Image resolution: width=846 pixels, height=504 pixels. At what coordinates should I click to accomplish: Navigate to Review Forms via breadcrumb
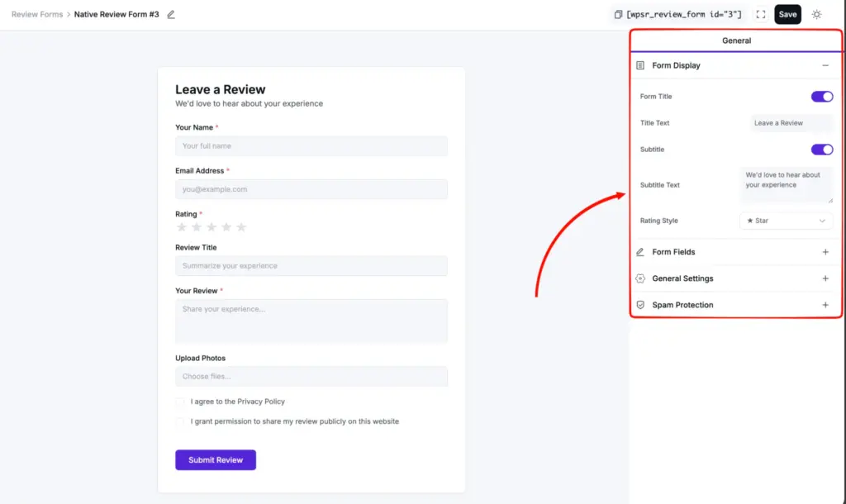coord(36,14)
